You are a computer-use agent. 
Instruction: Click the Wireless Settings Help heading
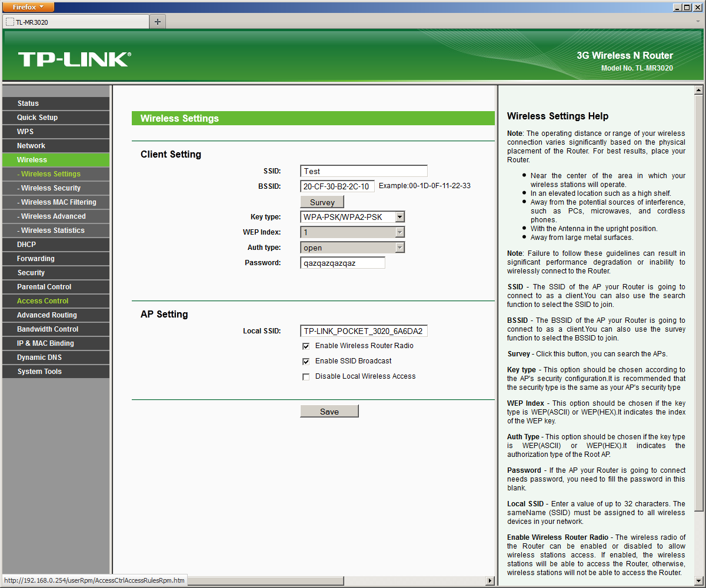point(558,116)
